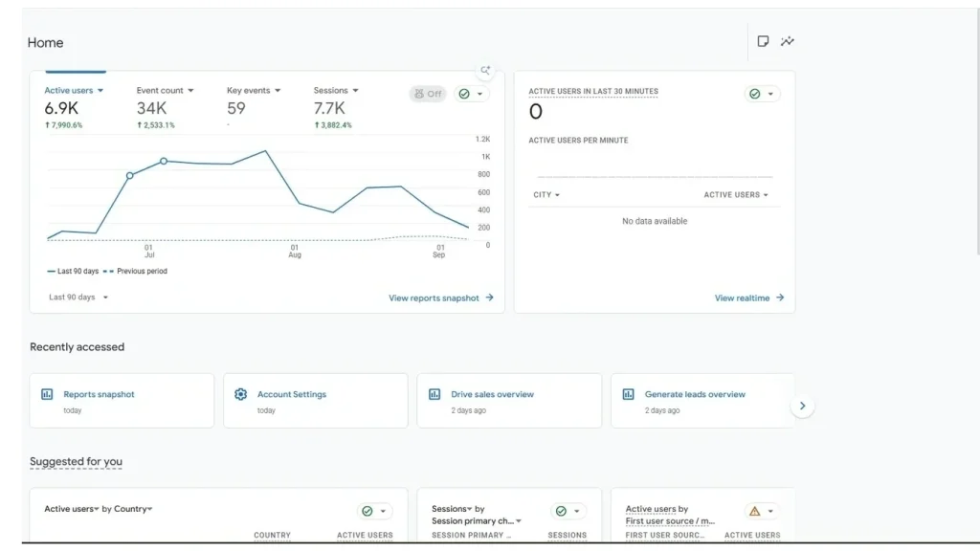980x551 pixels.
Task: Change Session primary channel dimension dropdown
Action: pyautogui.click(x=477, y=521)
